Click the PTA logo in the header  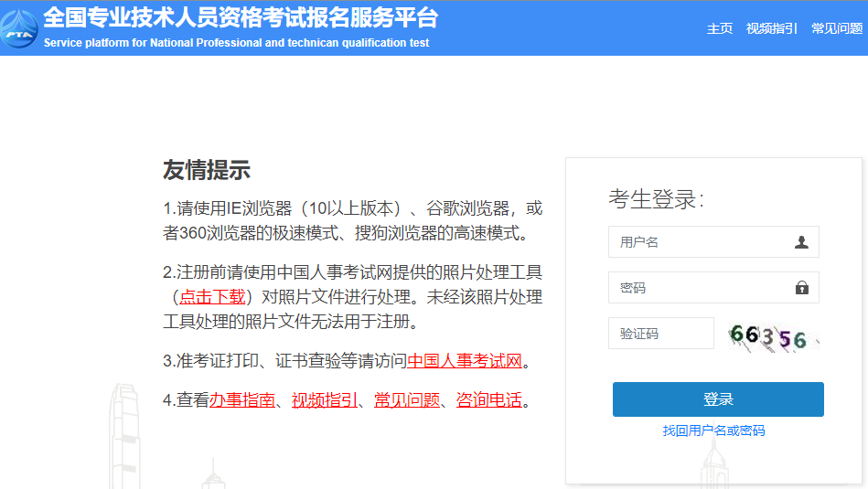click(x=19, y=27)
